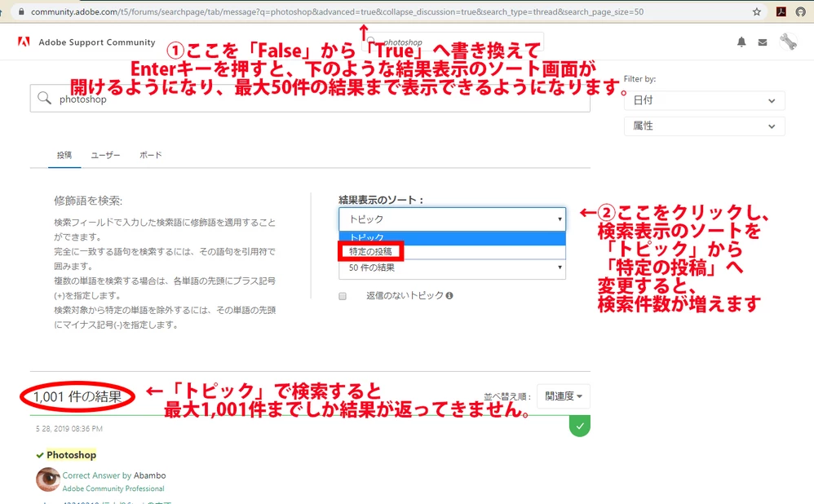Click the browser URL address bar

click(338, 11)
